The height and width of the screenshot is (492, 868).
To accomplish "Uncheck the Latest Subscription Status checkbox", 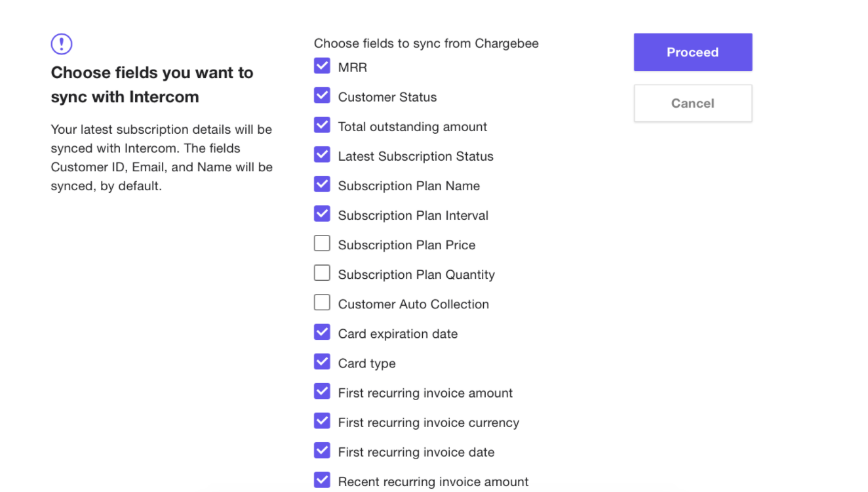I will [x=322, y=155].
